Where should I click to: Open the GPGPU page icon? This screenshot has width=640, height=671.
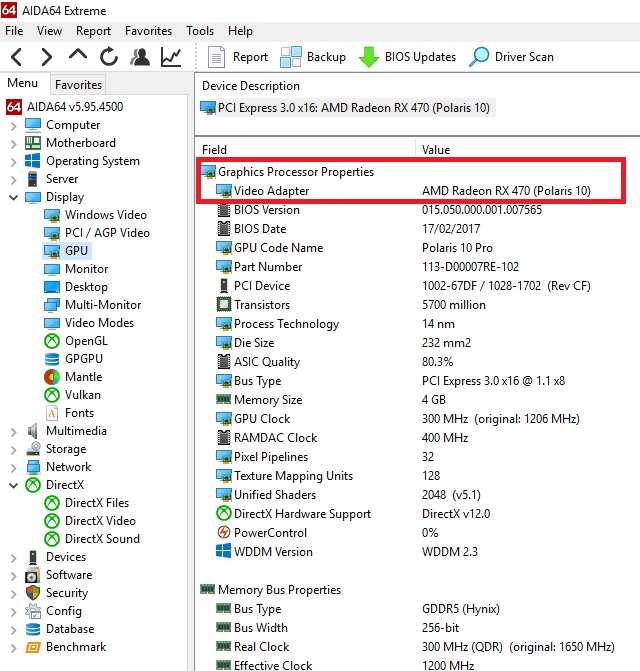tap(52, 359)
